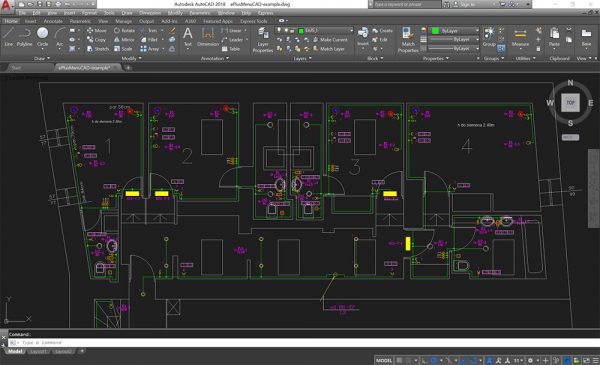Open the Layout1 tab
600x365 pixels.
(x=38, y=352)
